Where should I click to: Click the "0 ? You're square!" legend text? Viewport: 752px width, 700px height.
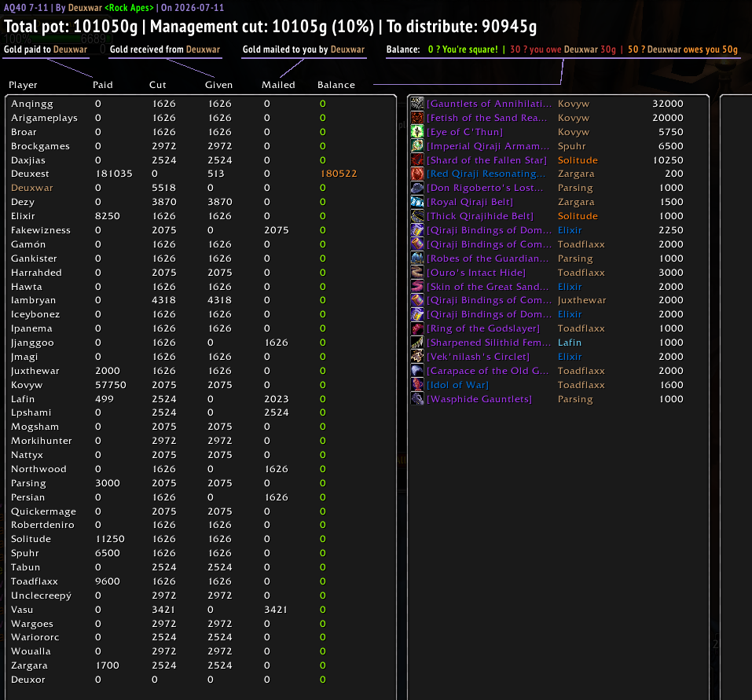463,49
